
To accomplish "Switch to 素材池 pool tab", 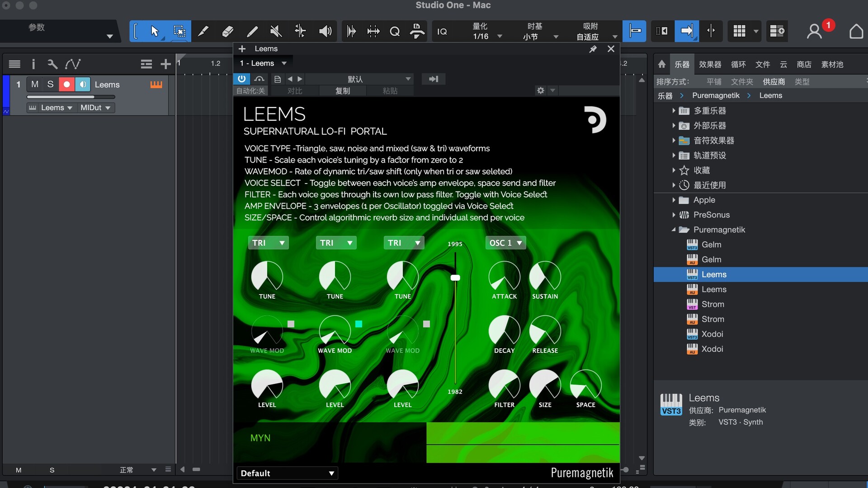I will 832,64.
